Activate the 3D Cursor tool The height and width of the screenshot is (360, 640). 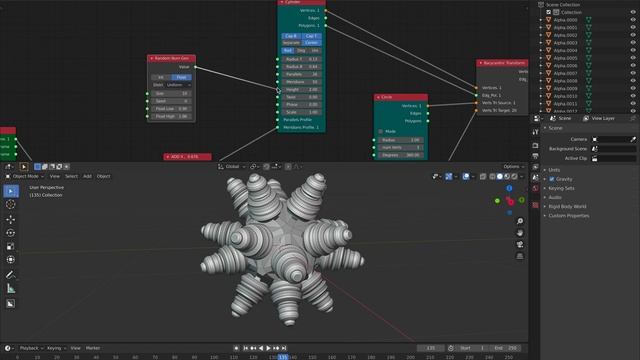tap(11, 204)
